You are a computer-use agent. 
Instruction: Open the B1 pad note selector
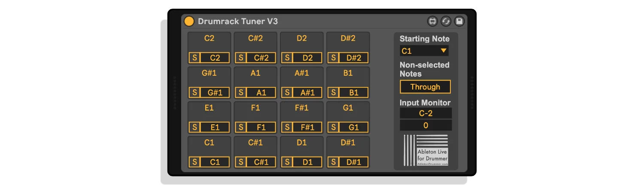pyautogui.click(x=354, y=92)
